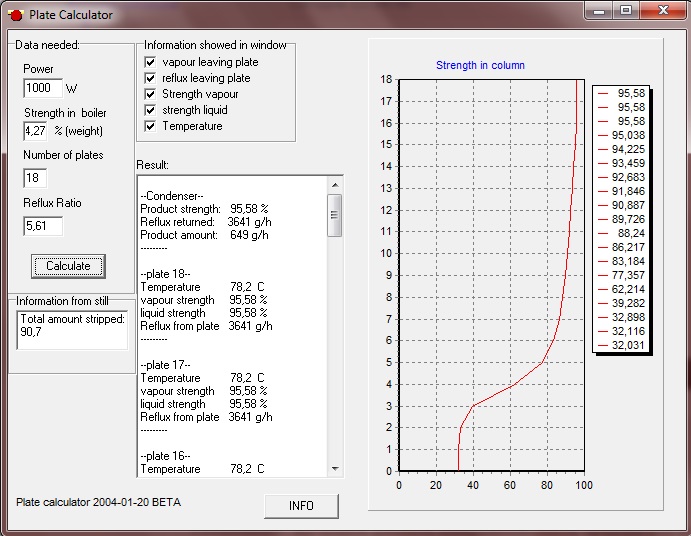
Task: Click the 'Reflux returned: 3641 g/h' line
Action: 206,222
